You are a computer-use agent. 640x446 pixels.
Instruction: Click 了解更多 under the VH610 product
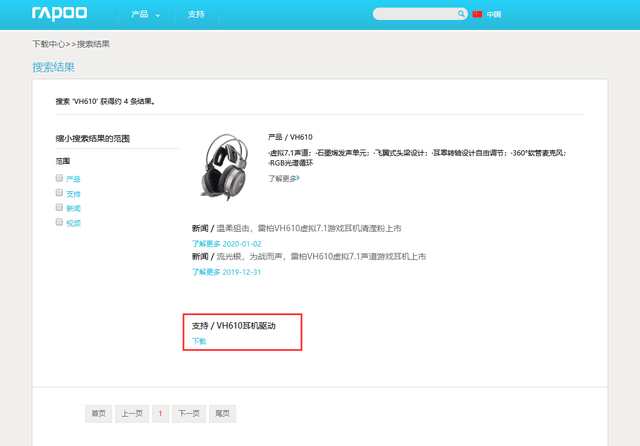[x=284, y=178]
